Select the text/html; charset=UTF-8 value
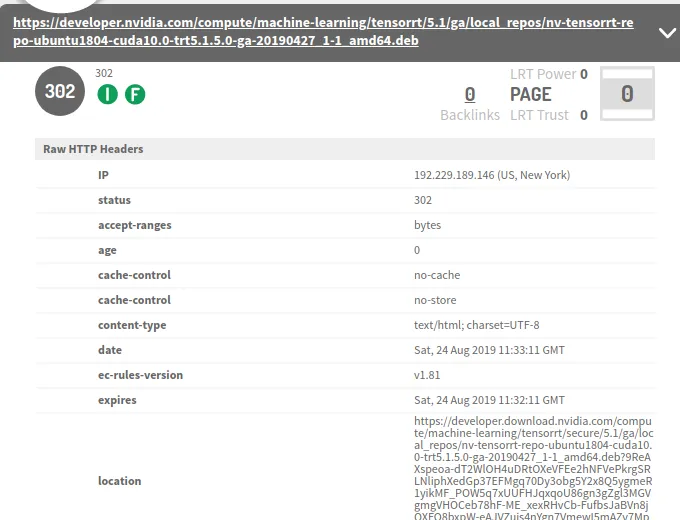 coord(477,325)
